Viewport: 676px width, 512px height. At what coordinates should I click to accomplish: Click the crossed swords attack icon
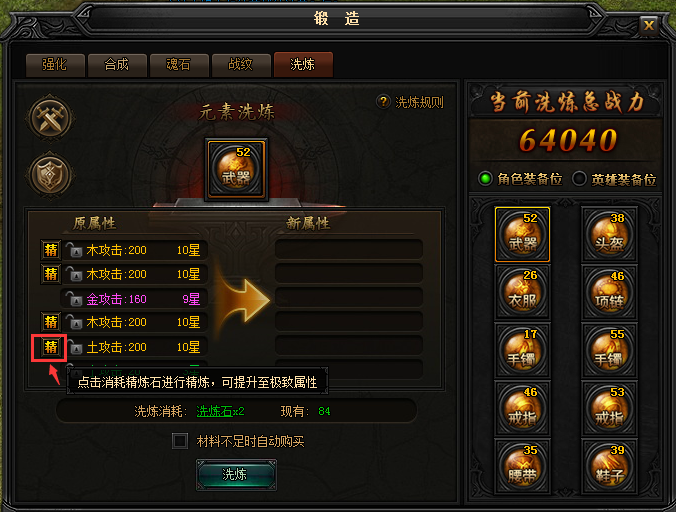pyautogui.click(x=50, y=118)
